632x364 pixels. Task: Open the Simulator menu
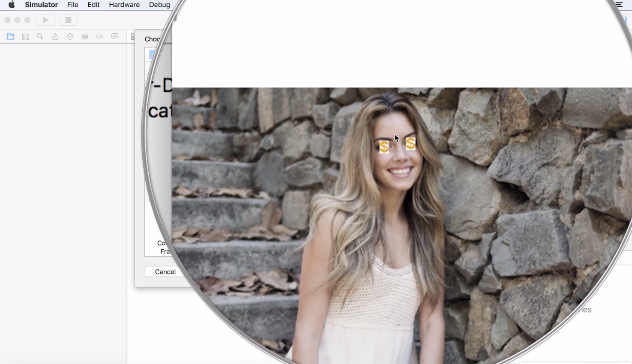pos(41,5)
